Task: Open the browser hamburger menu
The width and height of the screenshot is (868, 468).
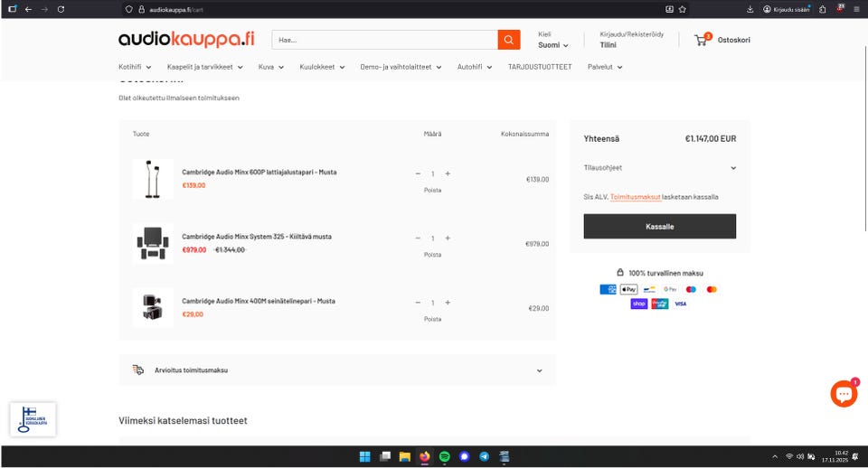Action: coord(856,9)
